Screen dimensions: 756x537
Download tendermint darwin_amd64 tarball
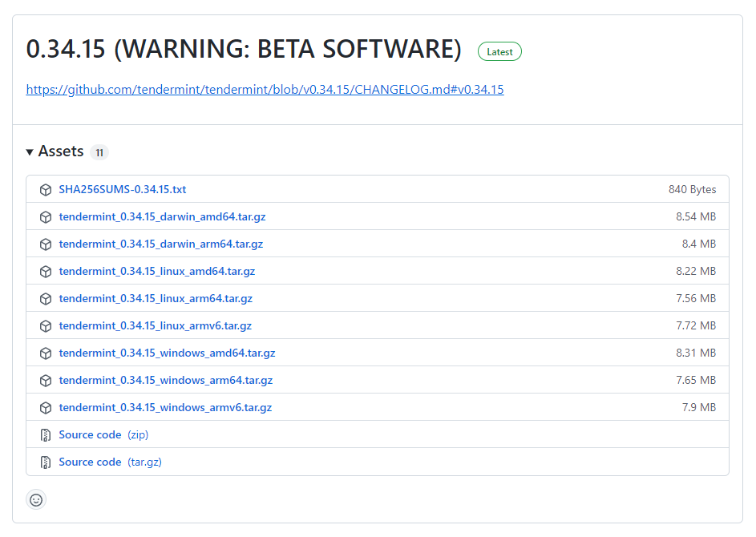tap(162, 217)
